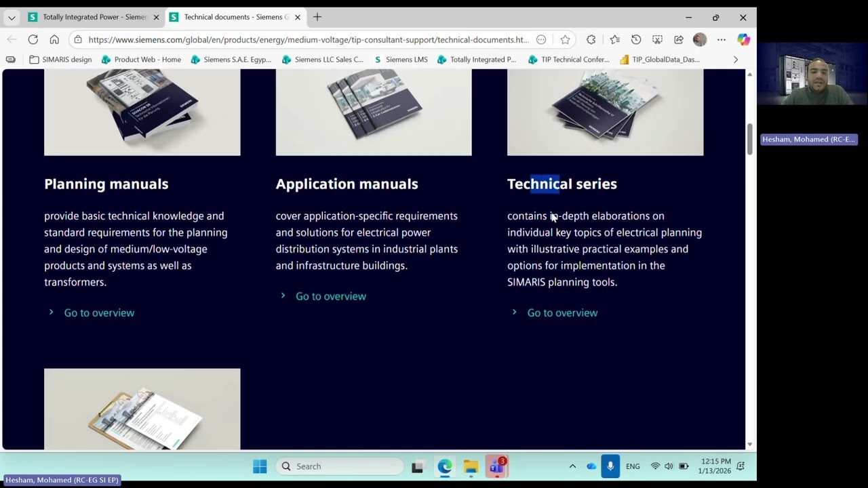Image resolution: width=868 pixels, height=488 pixels.
Task: Open the browser History icon
Action: tap(636, 39)
